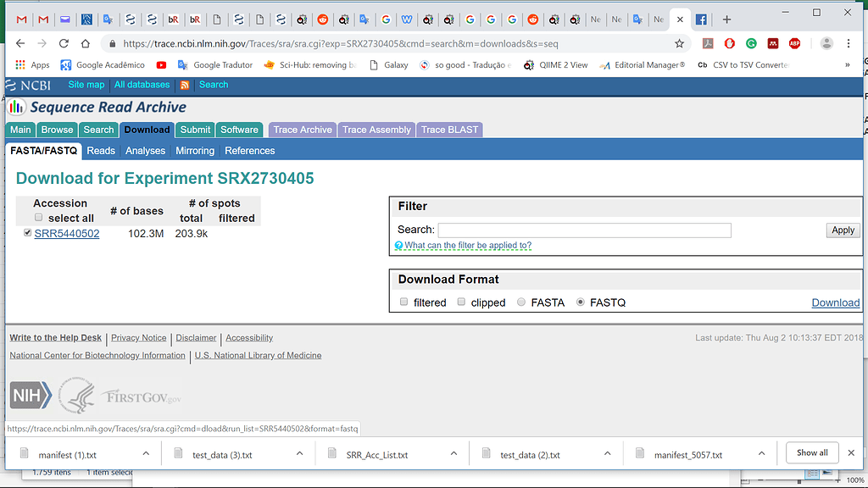Click the Download link
The width and height of the screenshot is (868, 488).
[x=835, y=302]
